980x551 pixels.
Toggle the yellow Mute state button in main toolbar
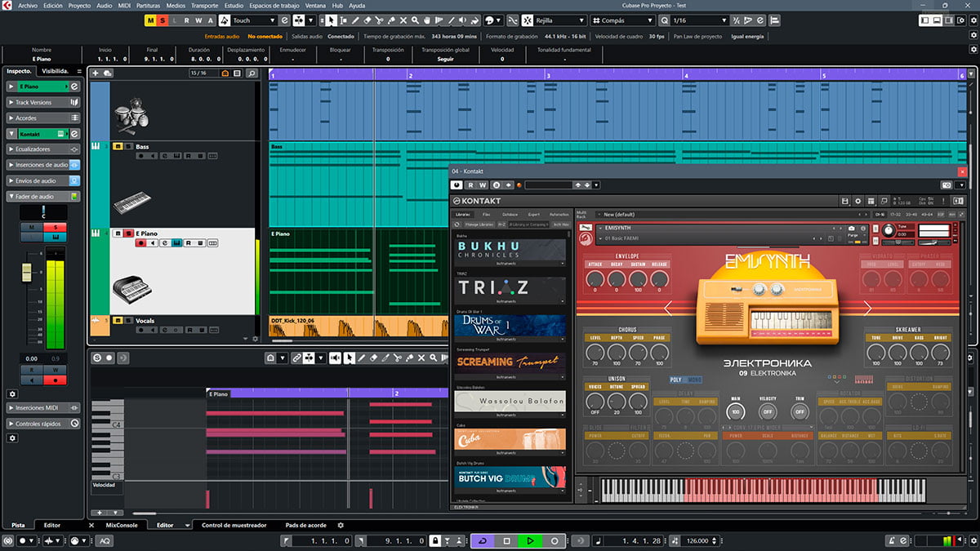tap(152, 20)
